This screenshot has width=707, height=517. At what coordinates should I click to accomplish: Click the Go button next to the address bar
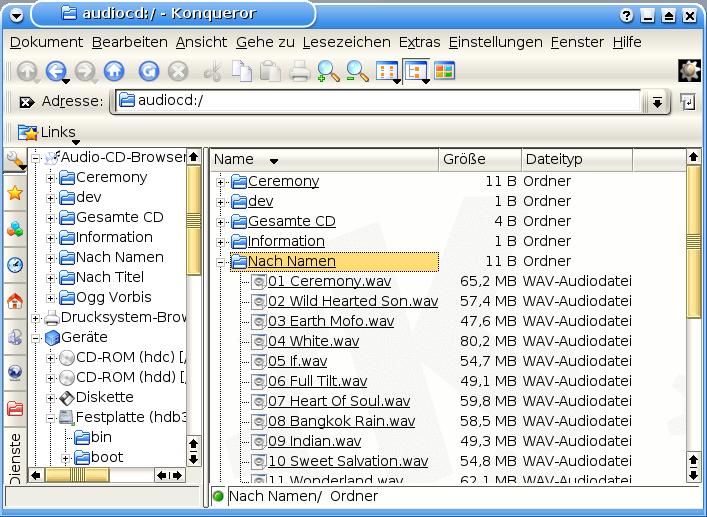pyautogui.click(x=688, y=102)
